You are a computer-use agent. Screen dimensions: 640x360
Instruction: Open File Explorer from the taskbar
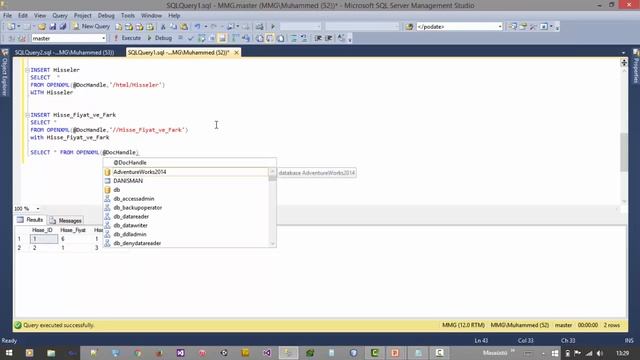(51, 353)
